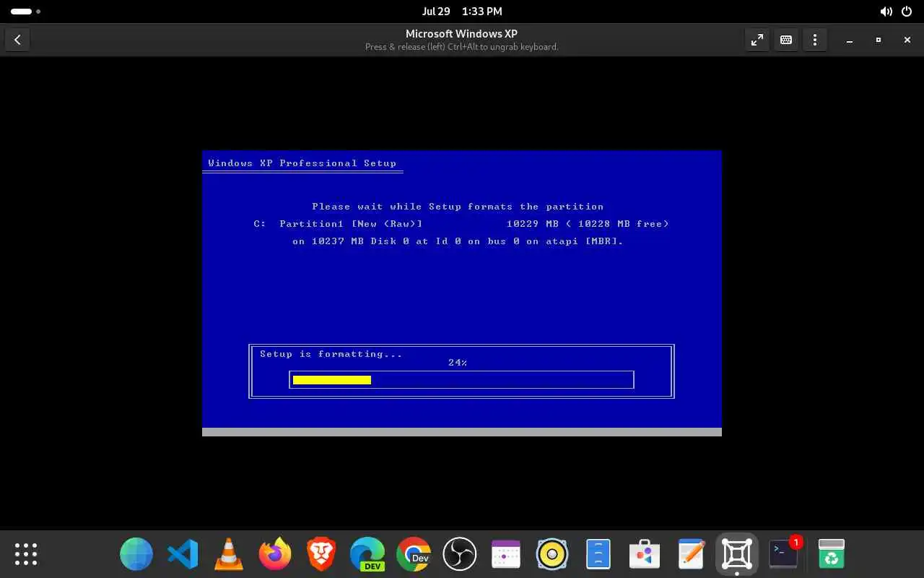Open the keyboard shortcuts send menu

pos(786,40)
